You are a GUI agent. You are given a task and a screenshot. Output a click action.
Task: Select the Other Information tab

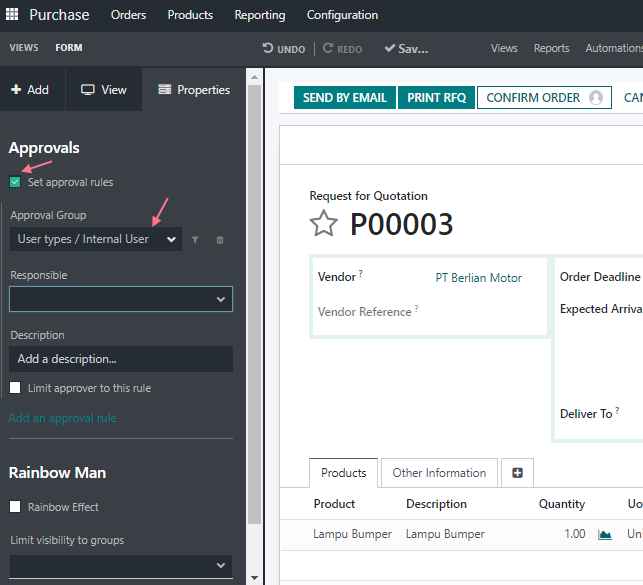tap(439, 473)
